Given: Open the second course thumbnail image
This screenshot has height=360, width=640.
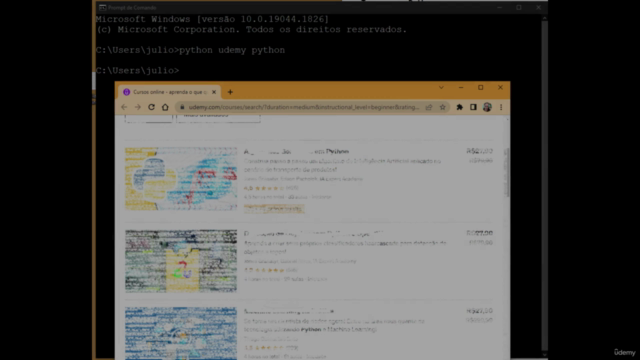Looking at the screenshot, I should pos(181,261).
